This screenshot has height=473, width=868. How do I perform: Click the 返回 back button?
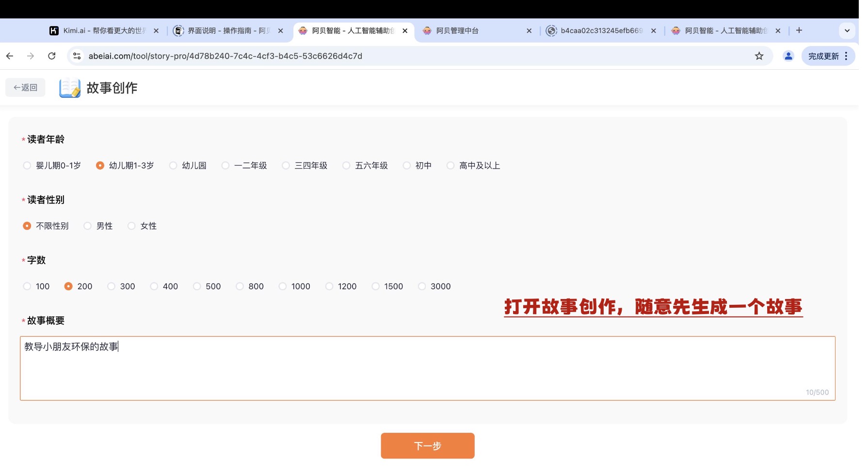tap(25, 88)
